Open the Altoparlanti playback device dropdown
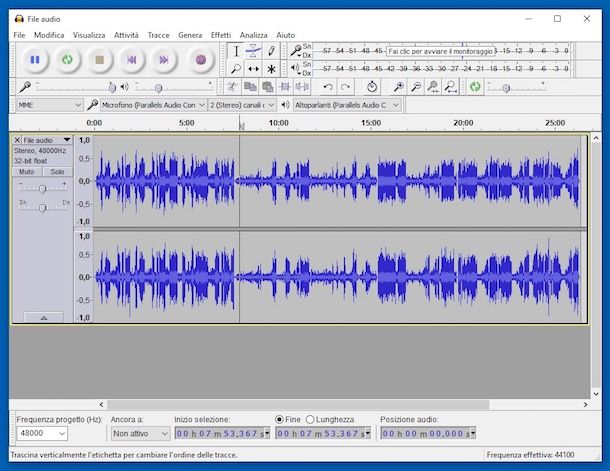610x471 pixels. (x=347, y=105)
